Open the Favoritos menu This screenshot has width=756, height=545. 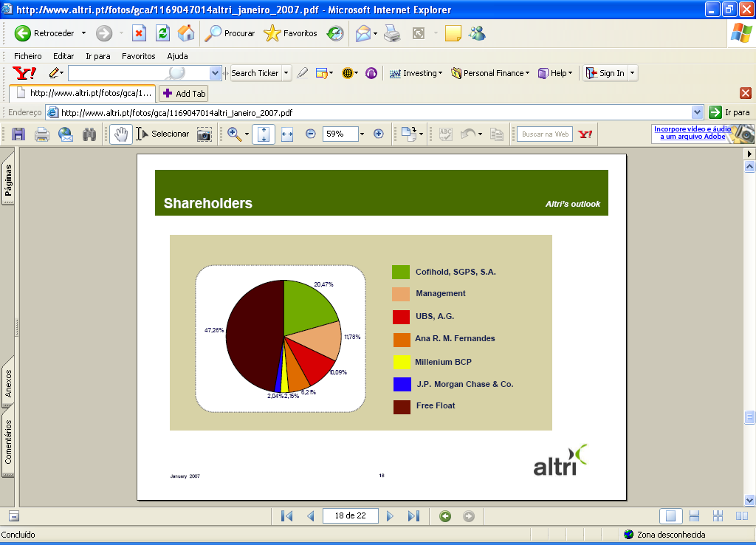[138, 56]
